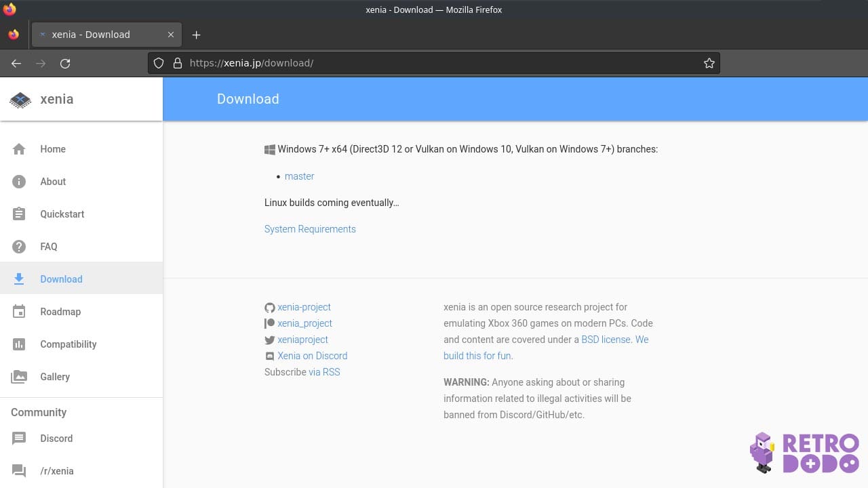Image resolution: width=868 pixels, height=488 pixels.
Task: Click the Firefox application icon in title bar
Action: click(x=9, y=9)
